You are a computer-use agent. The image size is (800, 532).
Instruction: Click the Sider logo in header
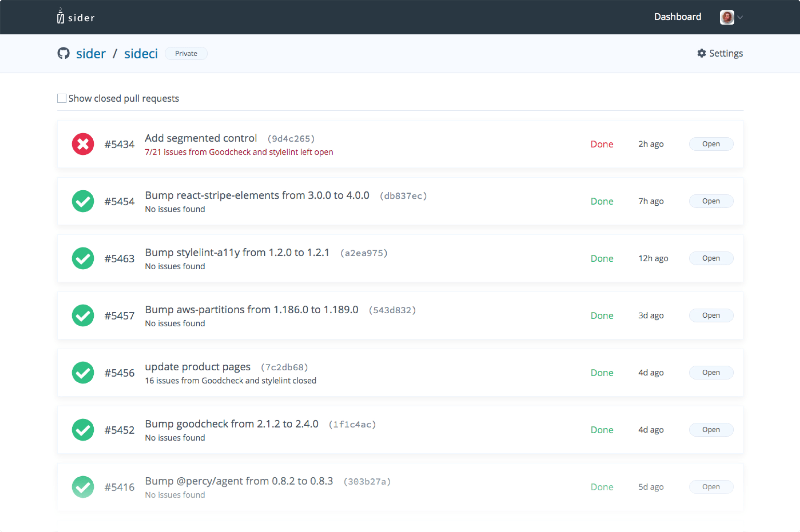click(76, 16)
